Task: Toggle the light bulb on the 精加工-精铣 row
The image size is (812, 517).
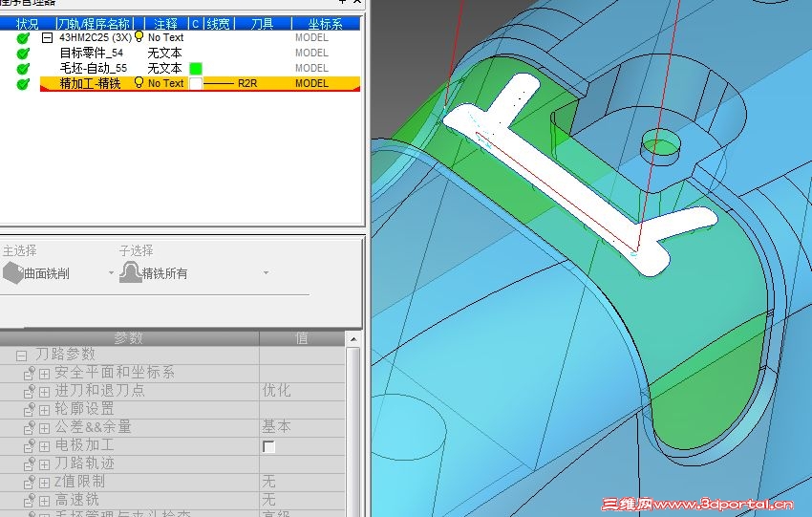Action: 139,82
